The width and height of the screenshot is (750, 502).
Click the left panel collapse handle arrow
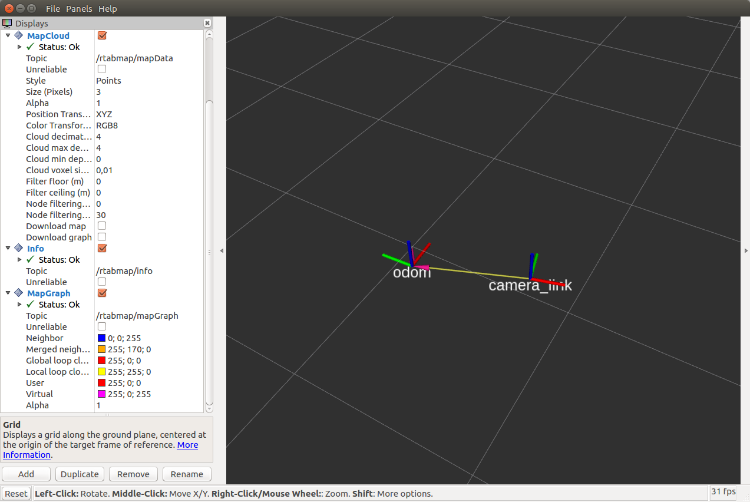220,252
